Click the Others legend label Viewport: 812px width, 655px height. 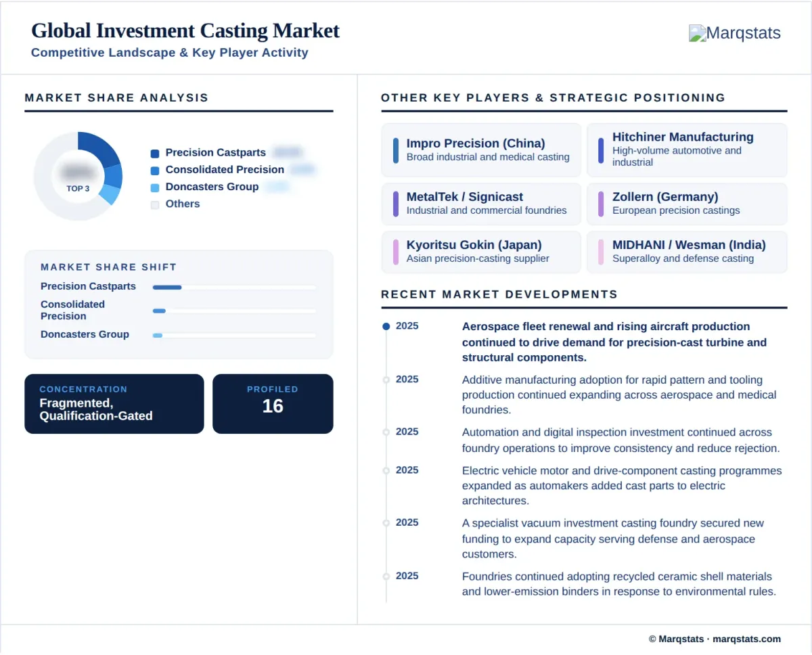click(x=183, y=204)
